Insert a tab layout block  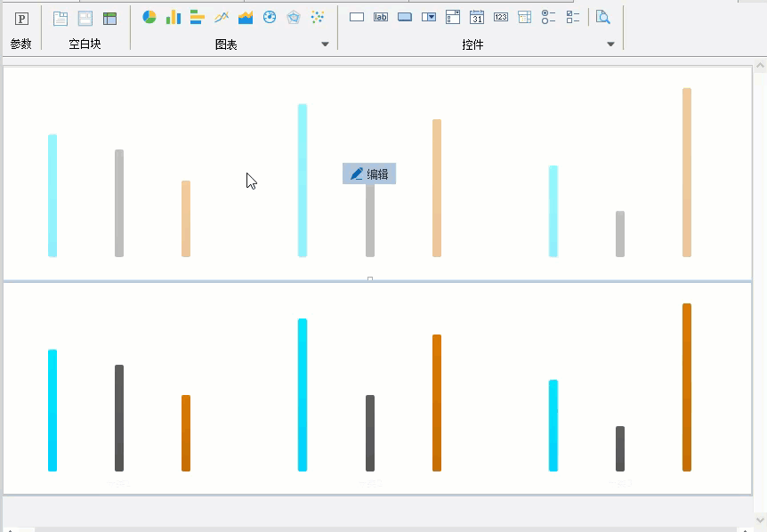click(x=85, y=19)
